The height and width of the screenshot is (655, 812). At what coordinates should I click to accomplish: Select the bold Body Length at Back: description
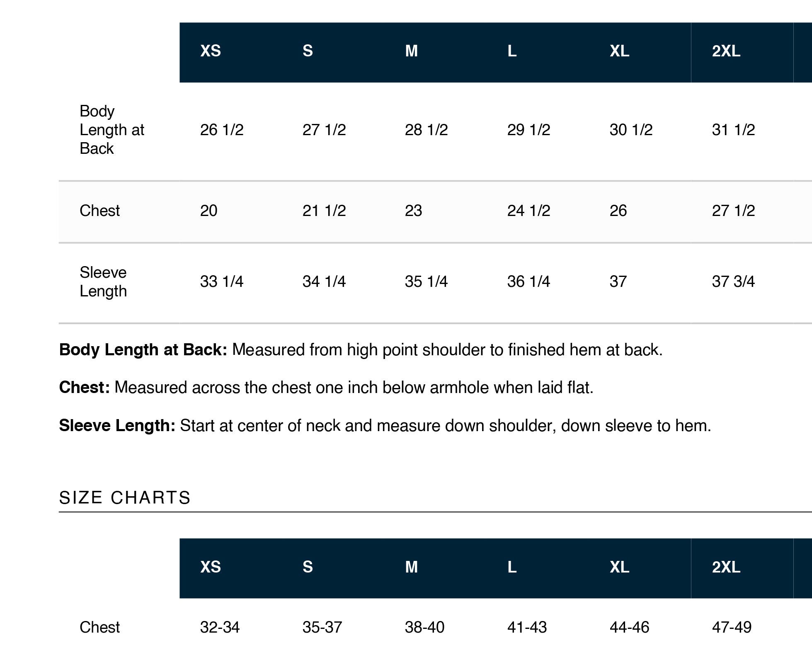[x=143, y=349]
